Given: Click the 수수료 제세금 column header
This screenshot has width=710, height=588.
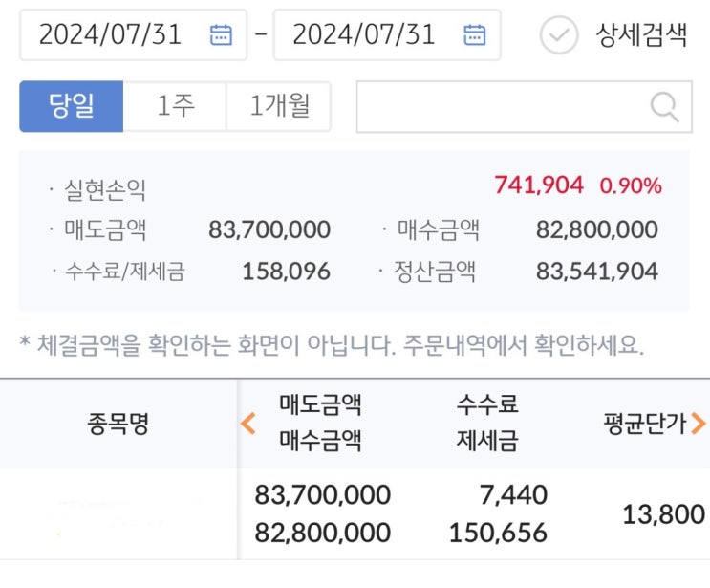Looking at the screenshot, I should coord(487,423).
